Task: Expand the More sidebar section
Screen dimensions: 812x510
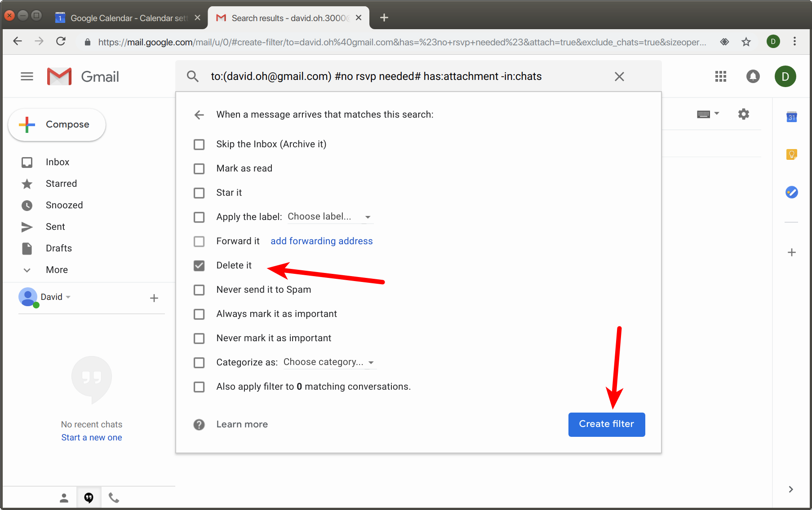Action: (x=57, y=270)
